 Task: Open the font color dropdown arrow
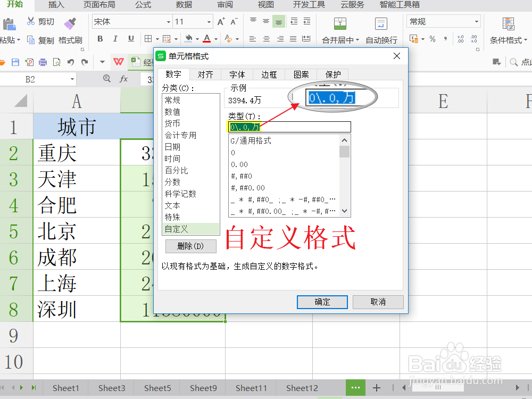pos(216,39)
